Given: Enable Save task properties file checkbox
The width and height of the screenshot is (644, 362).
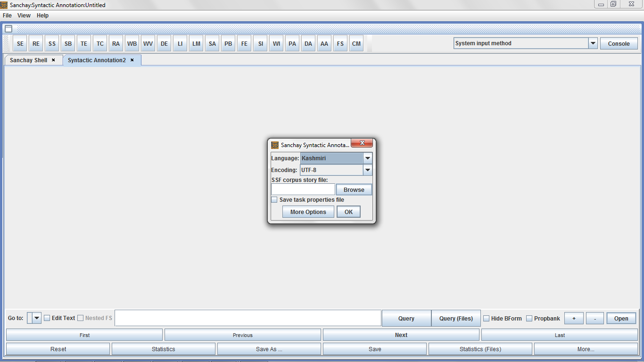Looking at the screenshot, I should pos(274,200).
